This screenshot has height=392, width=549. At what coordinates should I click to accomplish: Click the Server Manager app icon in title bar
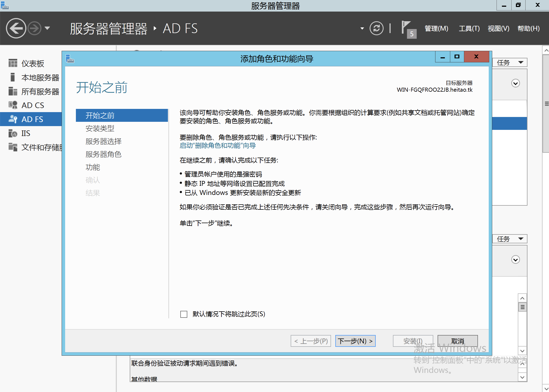tap(5, 5)
